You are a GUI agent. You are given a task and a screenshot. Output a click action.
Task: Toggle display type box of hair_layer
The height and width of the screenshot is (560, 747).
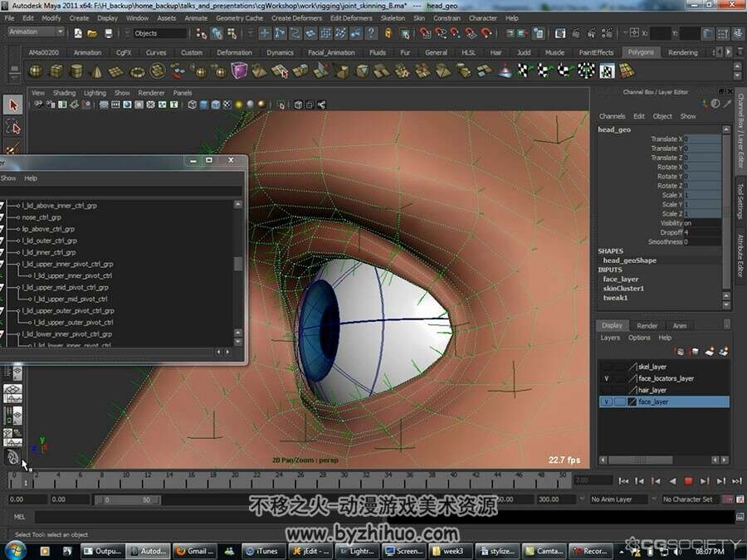(620, 390)
